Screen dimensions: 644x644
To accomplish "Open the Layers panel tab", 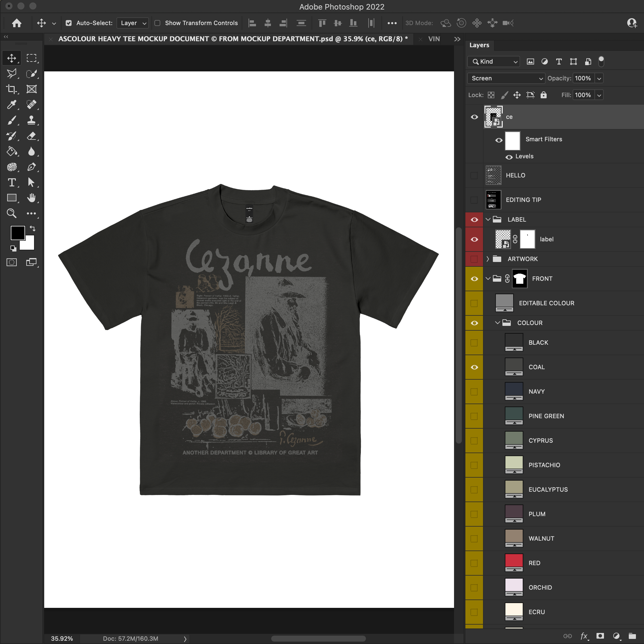I will (x=479, y=45).
